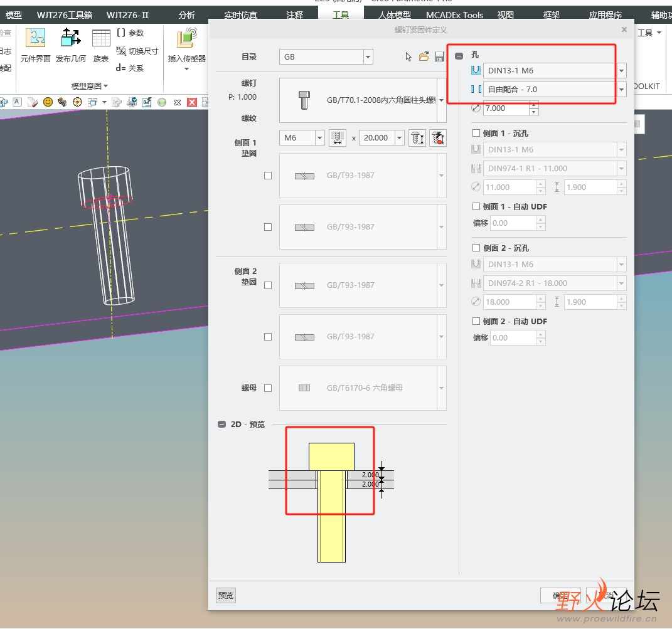Switch to the WJT276工具箱 ribbon tab

click(x=64, y=15)
